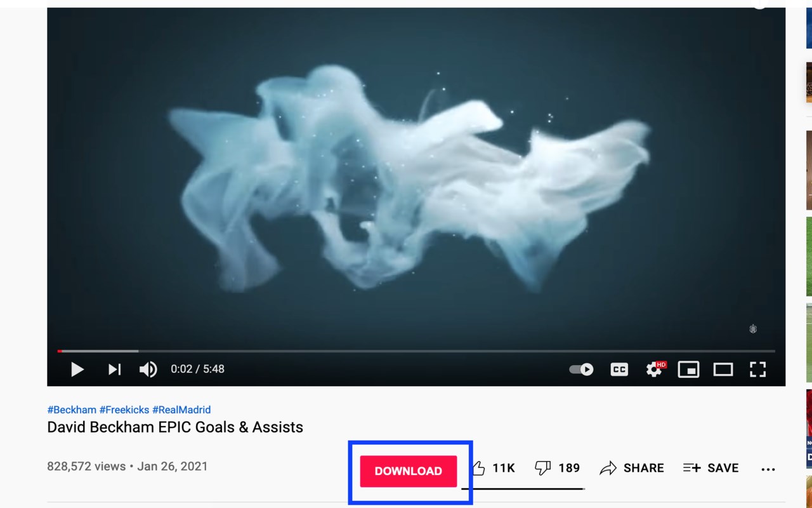This screenshot has height=508, width=812.
Task: Seek on the video progress bar
Action: coord(416,351)
